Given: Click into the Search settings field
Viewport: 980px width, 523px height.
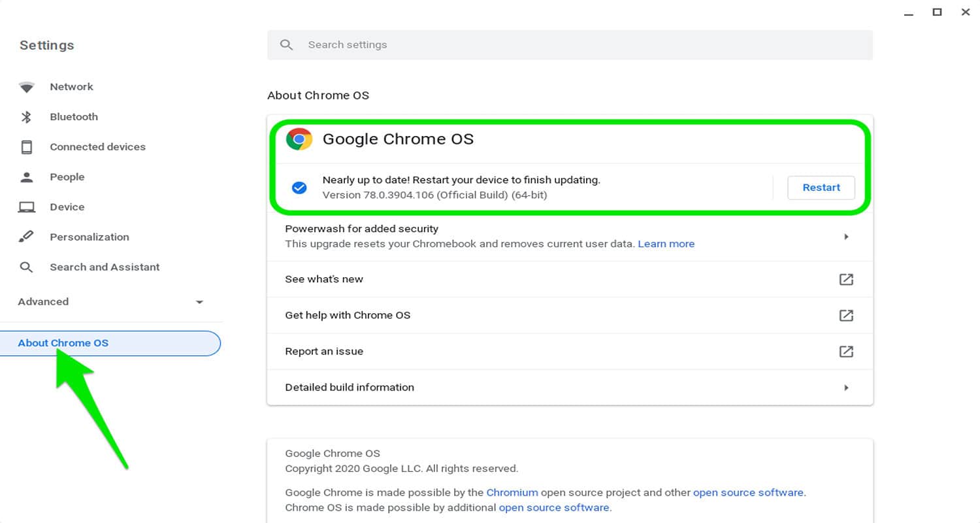Looking at the screenshot, I should pyautogui.click(x=570, y=45).
